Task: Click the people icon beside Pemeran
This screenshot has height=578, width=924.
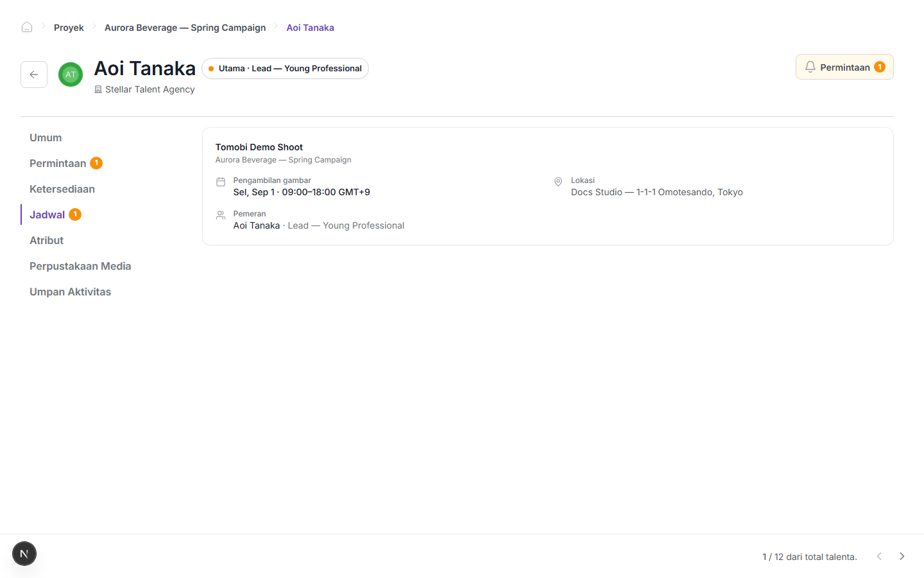Action: click(x=221, y=215)
